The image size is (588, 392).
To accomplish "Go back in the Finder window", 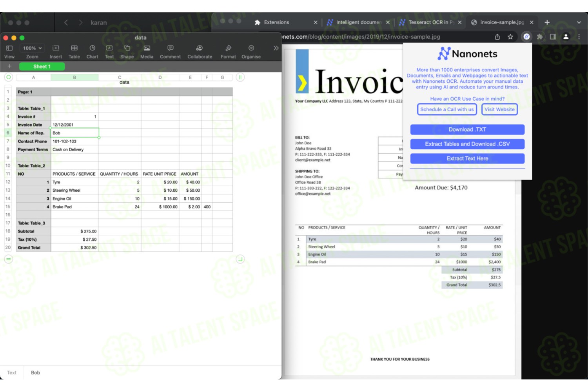I will coord(66,23).
